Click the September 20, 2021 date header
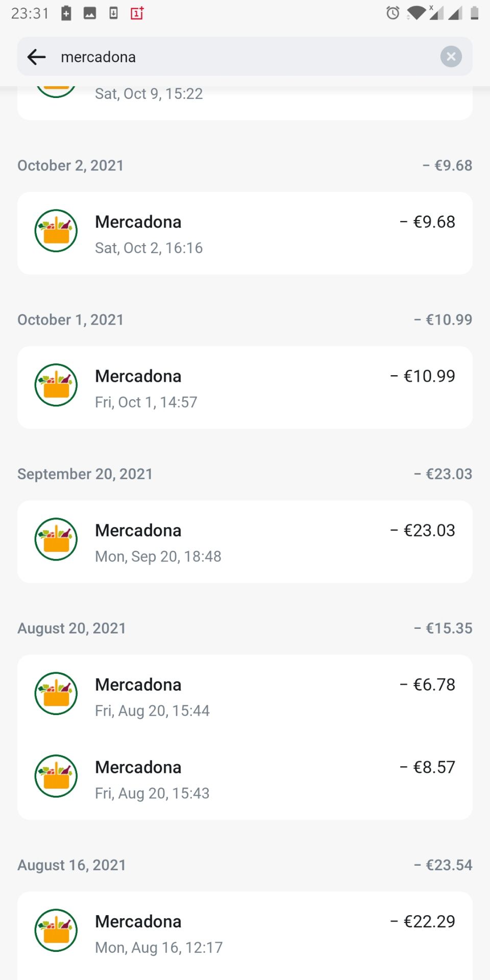Viewport: 490px width, 980px height. pos(85,474)
